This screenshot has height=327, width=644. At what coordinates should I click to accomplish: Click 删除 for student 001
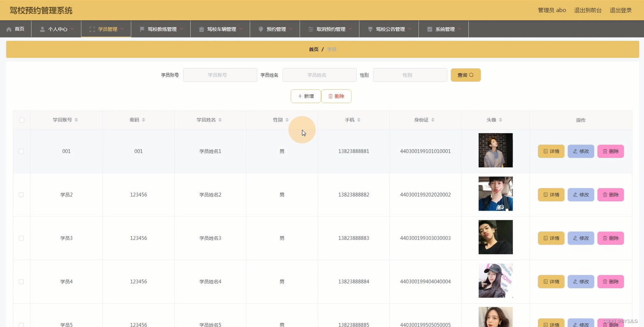(x=611, y=151)
